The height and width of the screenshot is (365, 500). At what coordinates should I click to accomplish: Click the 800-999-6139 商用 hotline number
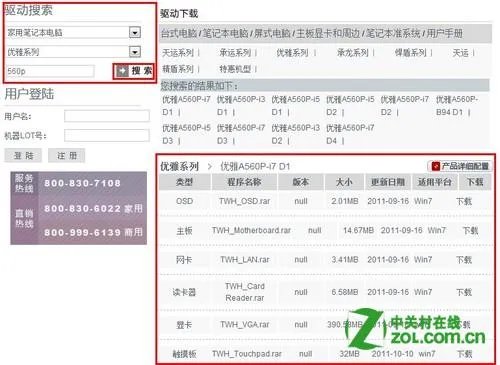[x=93, y=232]
